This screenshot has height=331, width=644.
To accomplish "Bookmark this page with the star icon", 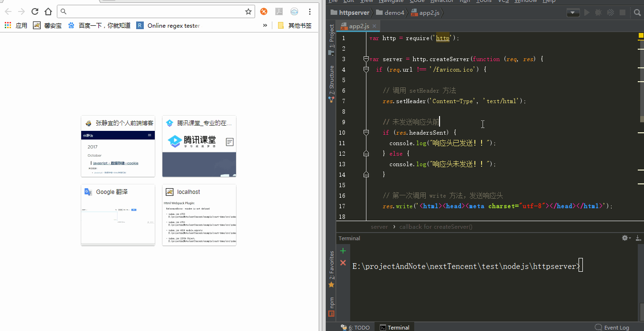I will pos(248,11).
